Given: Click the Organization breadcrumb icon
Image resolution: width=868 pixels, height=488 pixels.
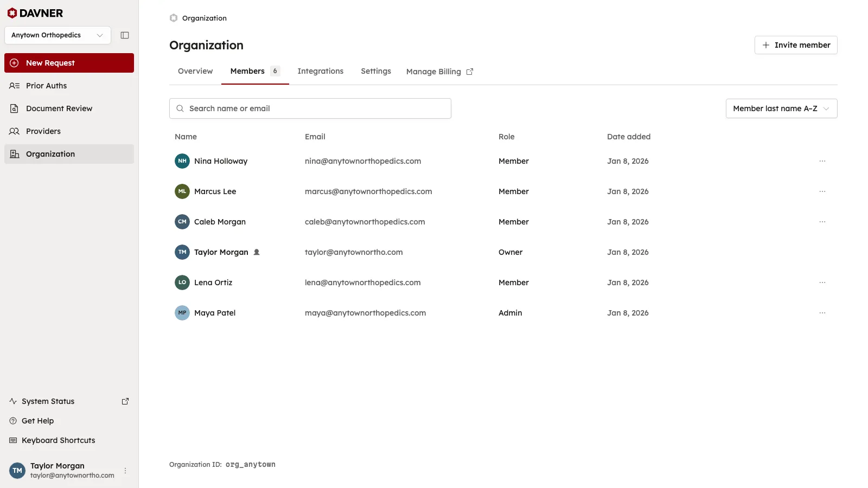Looking at the screenshot, I should [x=174, y=18].
